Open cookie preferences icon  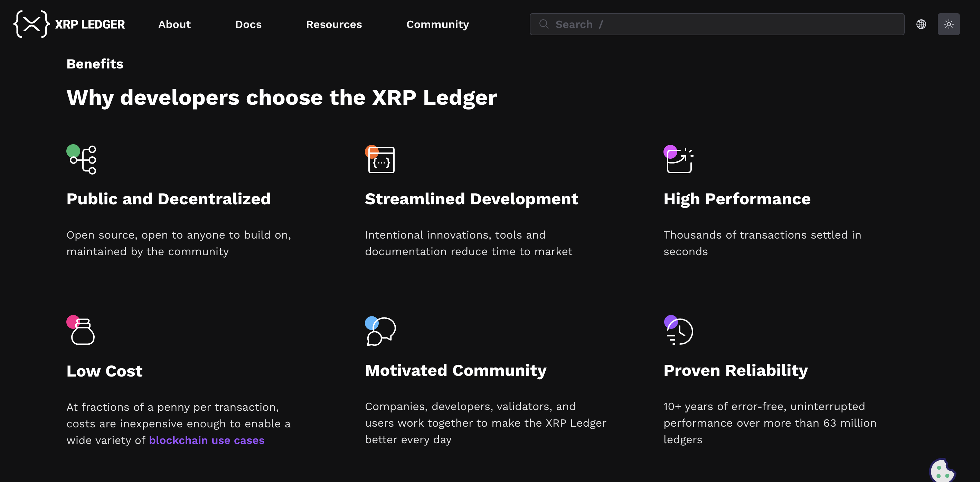(x=942, y=471)
